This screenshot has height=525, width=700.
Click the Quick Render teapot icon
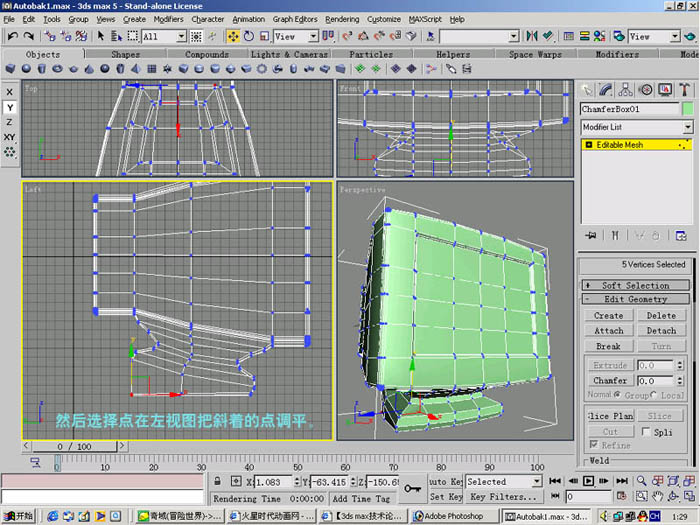[689, 36]
